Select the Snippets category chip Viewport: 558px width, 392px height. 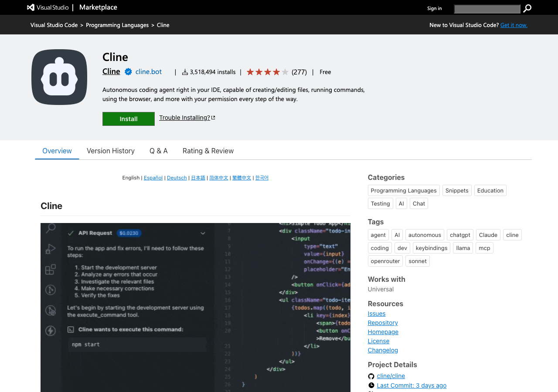457,190
